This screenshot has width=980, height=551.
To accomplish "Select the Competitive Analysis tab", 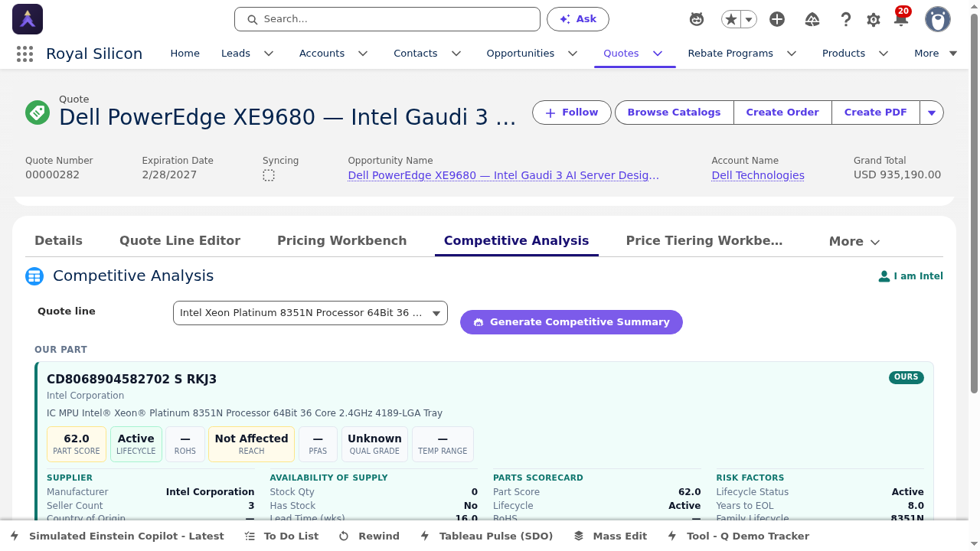I will [517, 241].
